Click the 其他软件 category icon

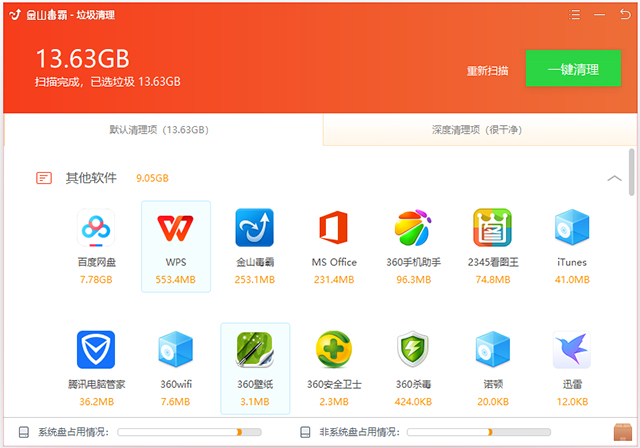tap(44, 178)
